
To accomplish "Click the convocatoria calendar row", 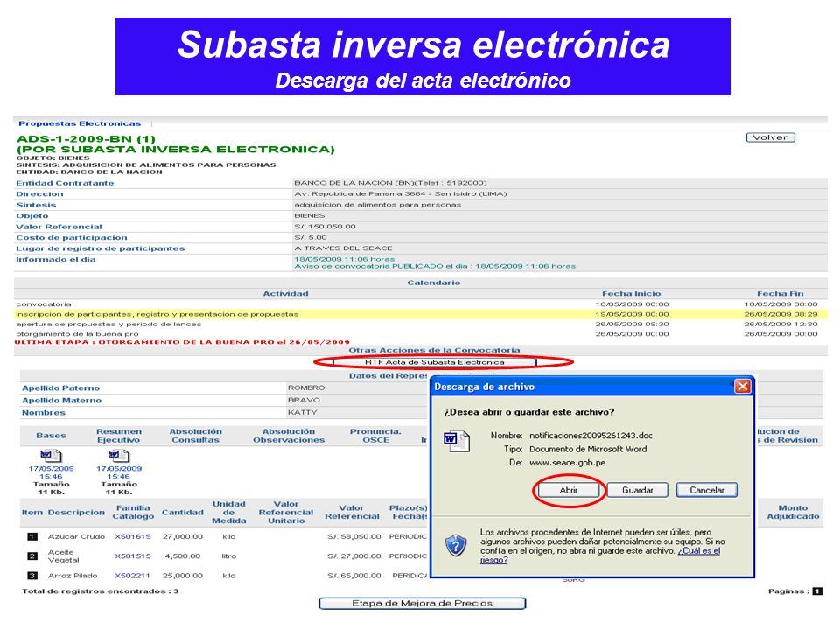I will [x=421, y=304].
